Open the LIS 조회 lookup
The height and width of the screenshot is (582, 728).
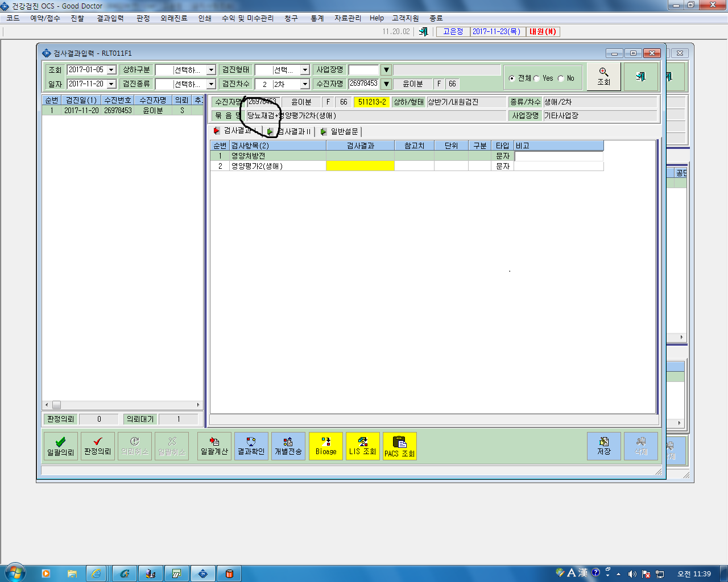pyautogui.click(x=363, y=446)
